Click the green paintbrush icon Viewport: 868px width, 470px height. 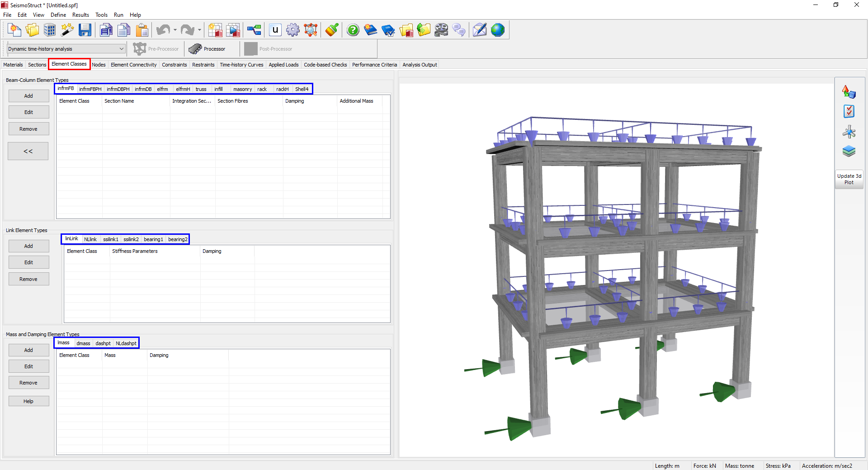click(332, 30)
